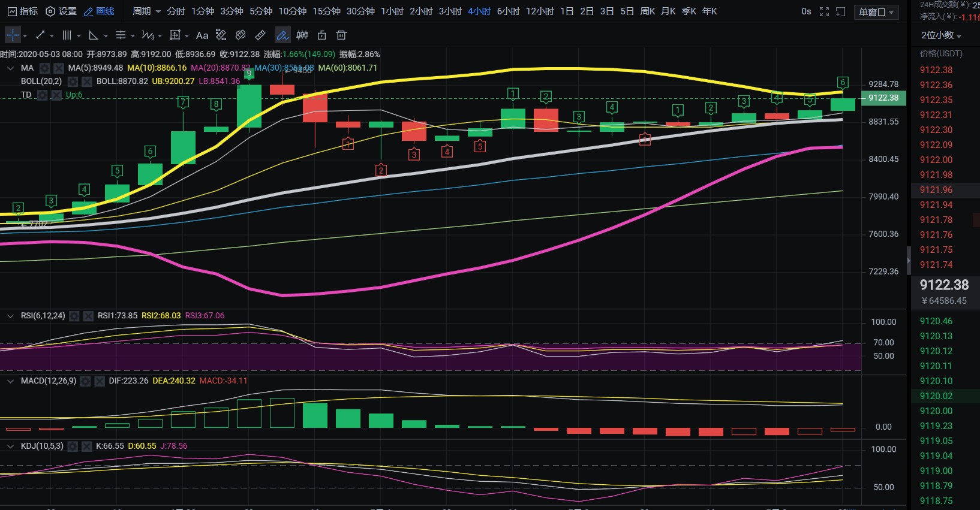
Task: Open the 指标 indicators button
Action: click(x=23, y=11)
